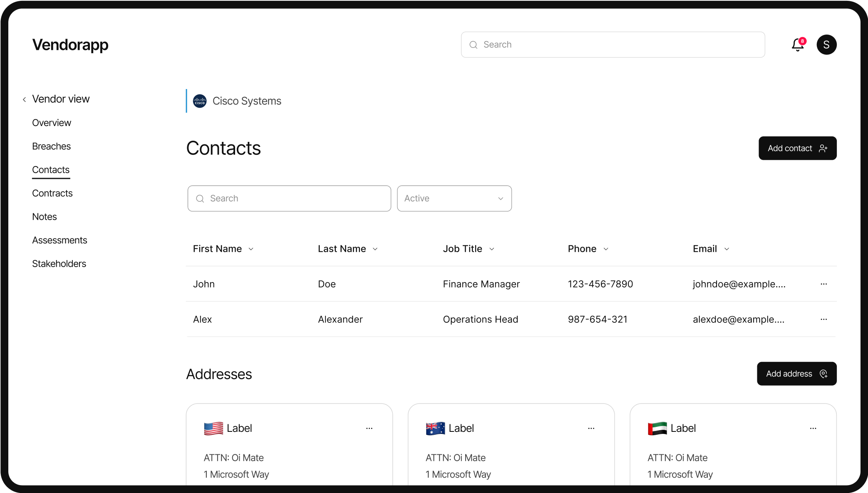Switch to Assessments sidebar item
This screenshot has height=493, width=868.
(60, 240)
